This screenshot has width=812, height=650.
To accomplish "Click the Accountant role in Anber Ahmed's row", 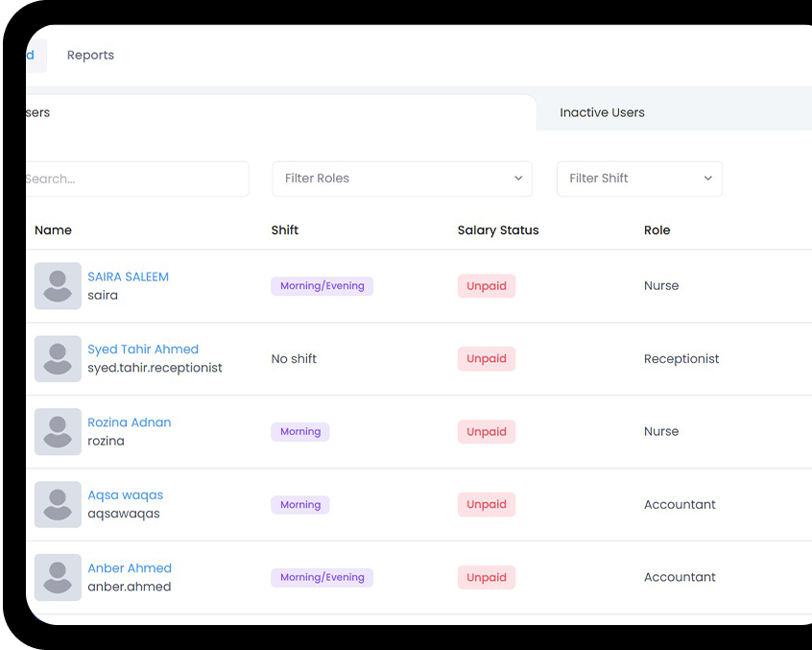I will click(x=680, y=577).
